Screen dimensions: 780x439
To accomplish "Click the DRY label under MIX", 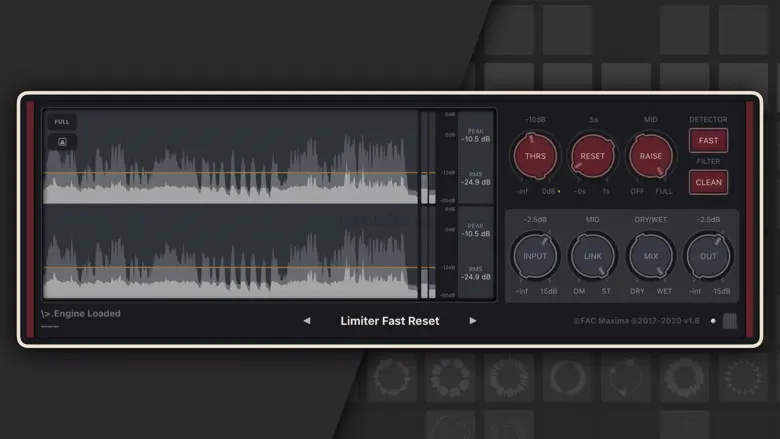I will coord(637,291).
